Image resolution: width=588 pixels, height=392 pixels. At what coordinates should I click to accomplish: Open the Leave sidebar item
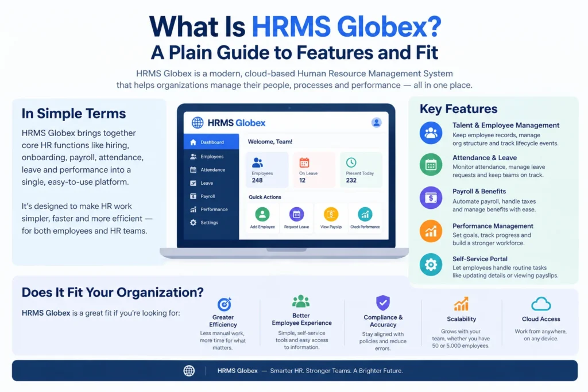[x=211, y=183]
